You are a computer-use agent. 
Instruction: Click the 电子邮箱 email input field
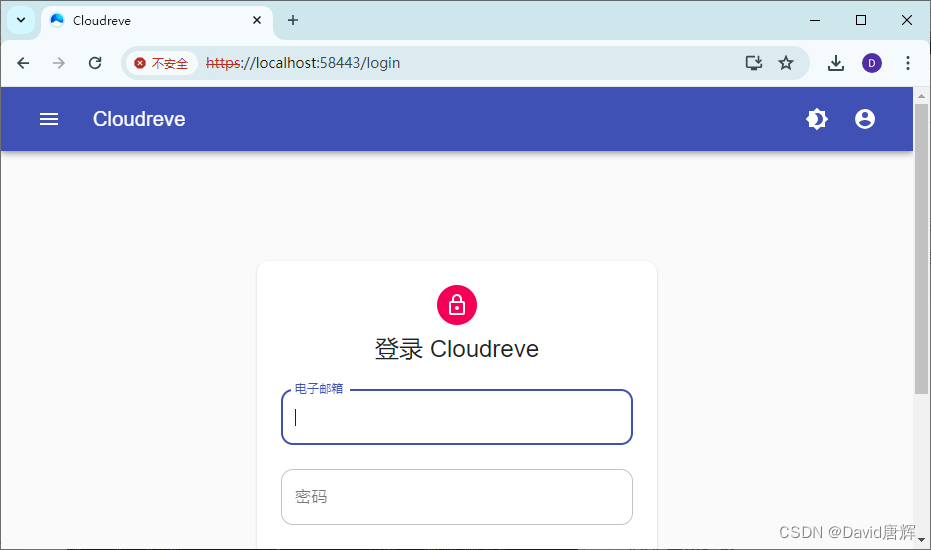point(457,417)
